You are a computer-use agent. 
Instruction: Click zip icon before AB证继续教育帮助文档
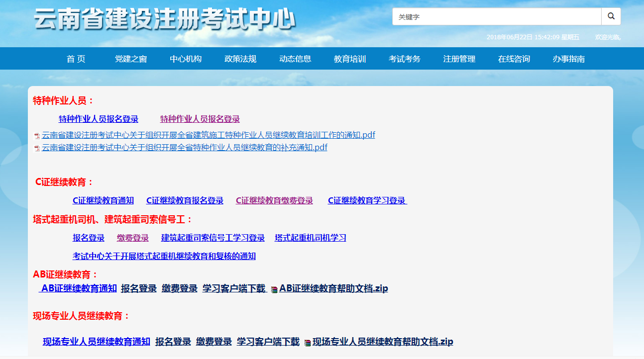tap(274, 289)
